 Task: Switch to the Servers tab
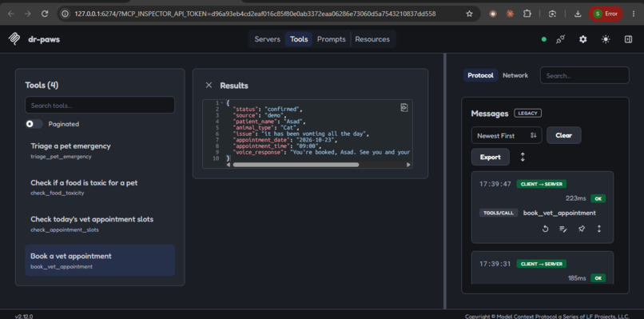pos(268,39)
